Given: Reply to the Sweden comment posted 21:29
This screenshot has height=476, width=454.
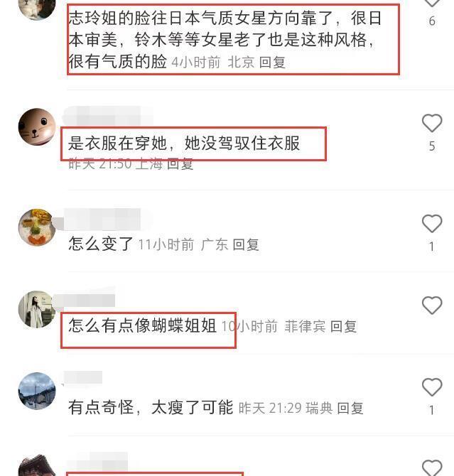Looking at the screenshot, I should pos(350,409).
